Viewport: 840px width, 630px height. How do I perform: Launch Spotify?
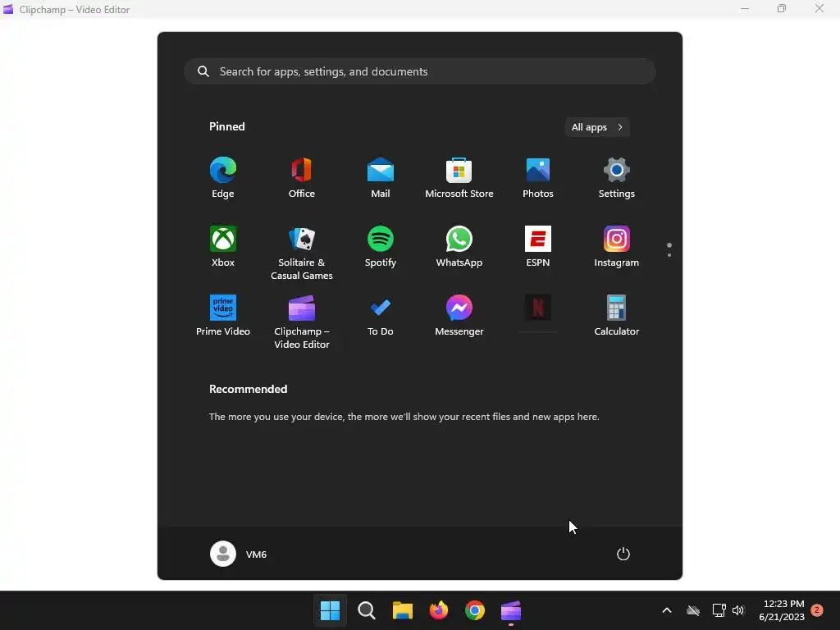381,247
